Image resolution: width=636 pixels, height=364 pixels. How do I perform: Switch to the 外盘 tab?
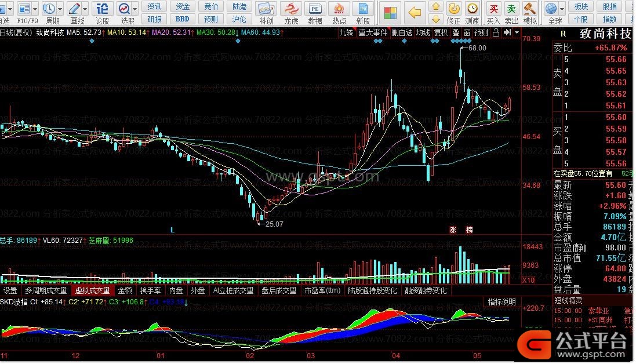point(198,290)
